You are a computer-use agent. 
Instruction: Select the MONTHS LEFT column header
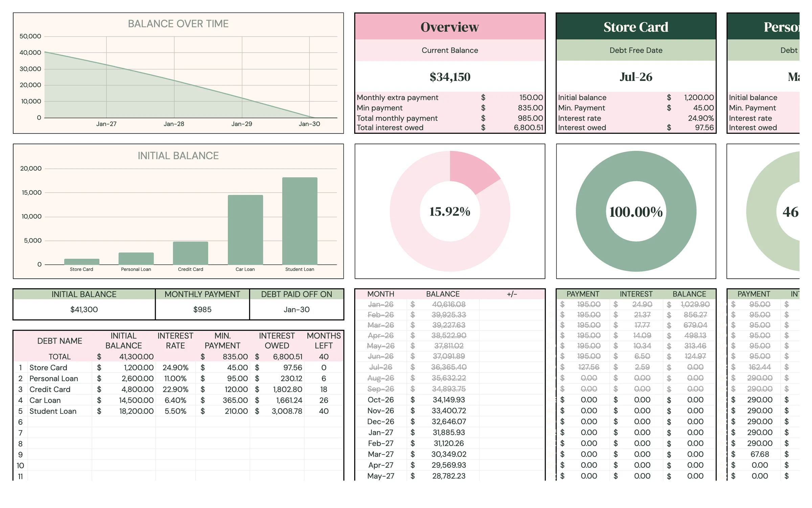pyautogui.click(x=324, y=341)
